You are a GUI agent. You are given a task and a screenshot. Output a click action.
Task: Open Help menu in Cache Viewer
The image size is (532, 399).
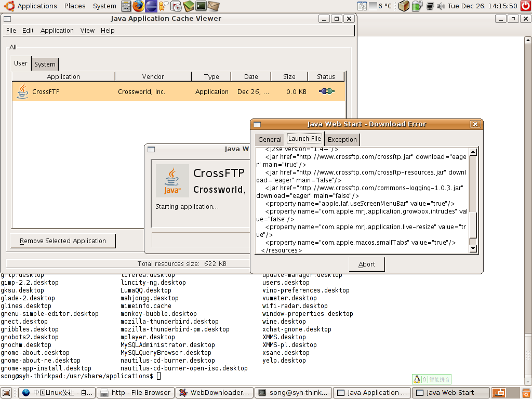coord(108,31)
